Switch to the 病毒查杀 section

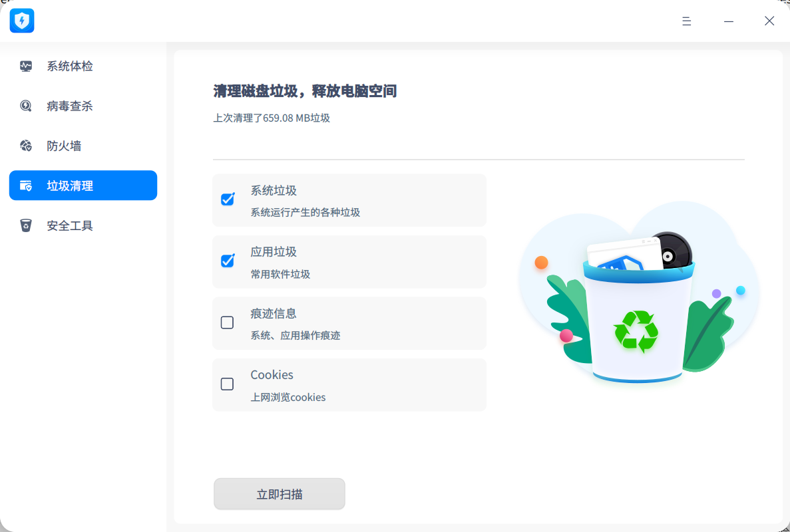pos(69,106)
